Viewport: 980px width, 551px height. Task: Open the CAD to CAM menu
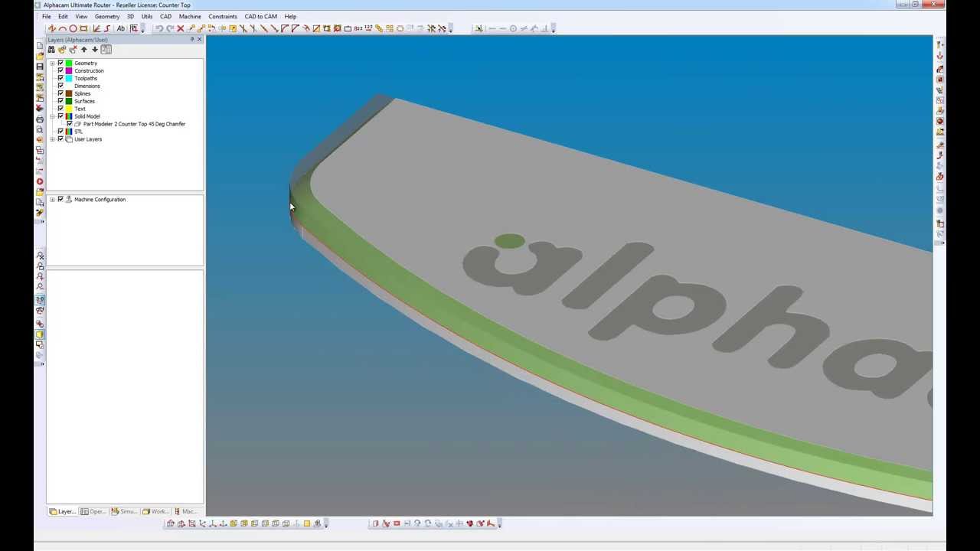[x=260, y=16]
